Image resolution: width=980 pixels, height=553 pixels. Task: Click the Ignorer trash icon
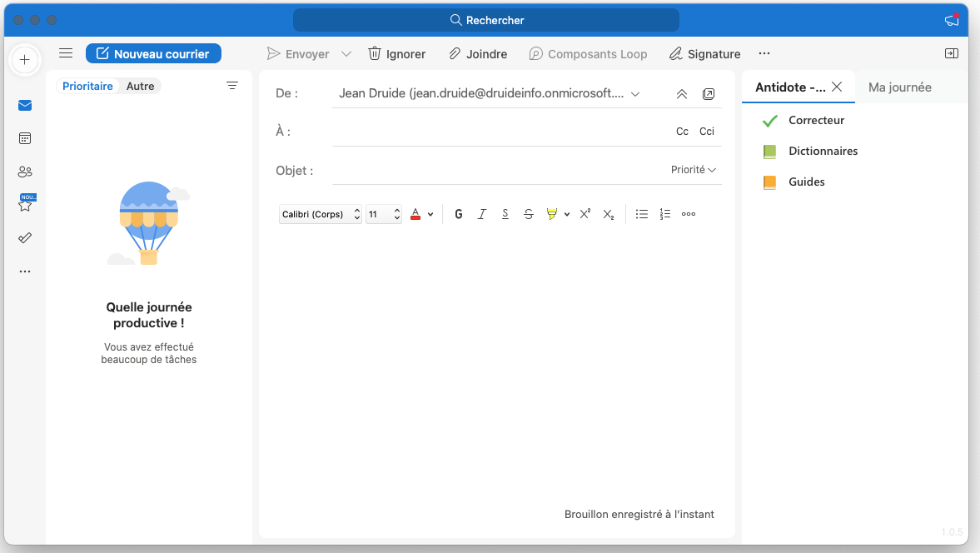point(375,54)
